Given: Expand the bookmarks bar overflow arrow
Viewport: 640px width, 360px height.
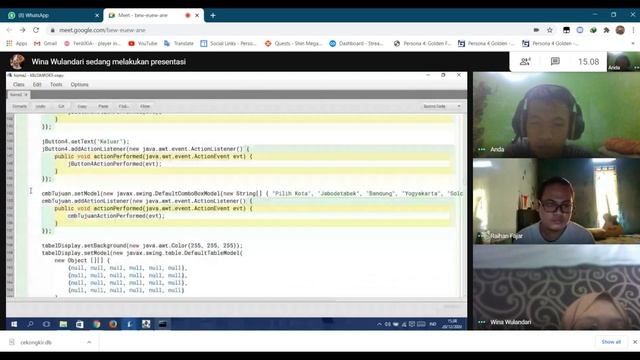Looking at the screenshot, I should (633, 43).
